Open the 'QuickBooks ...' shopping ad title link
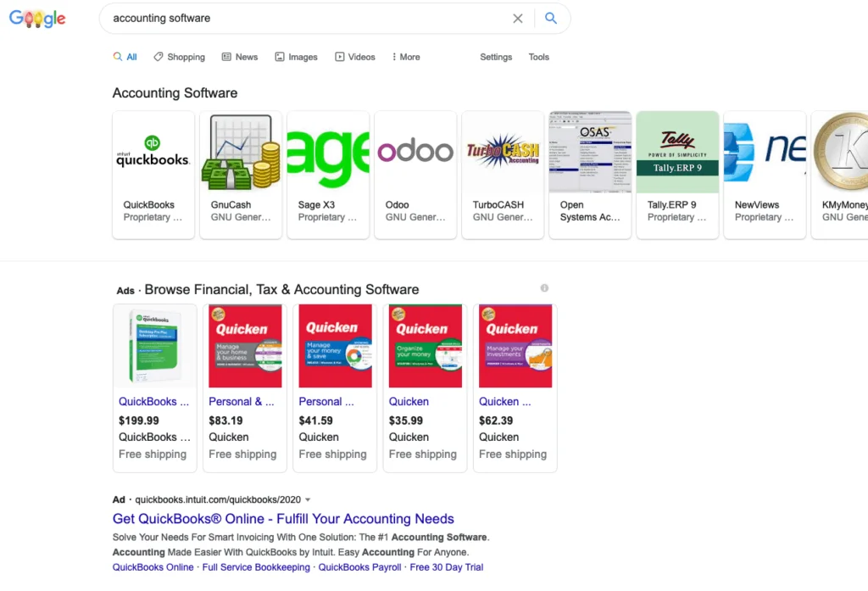 154,402
